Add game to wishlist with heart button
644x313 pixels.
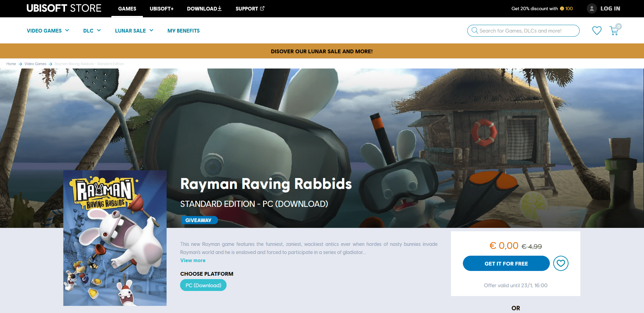(x=561, y=263)
